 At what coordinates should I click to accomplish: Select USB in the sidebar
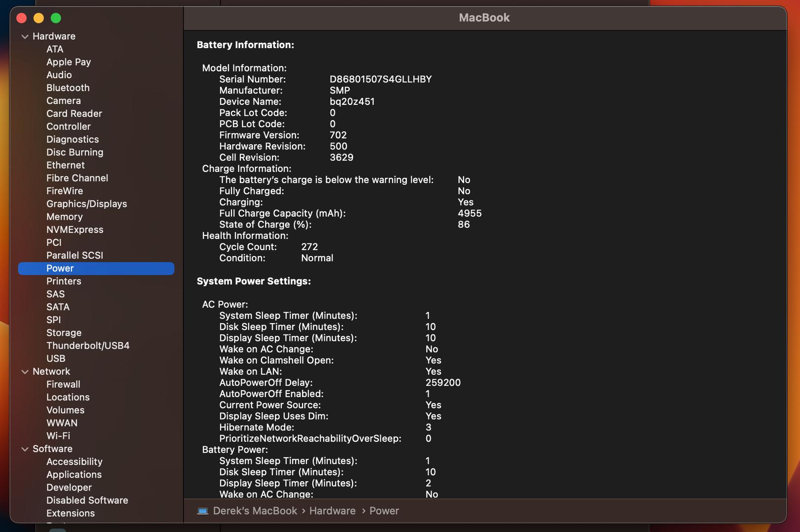(x=56, y=359)
